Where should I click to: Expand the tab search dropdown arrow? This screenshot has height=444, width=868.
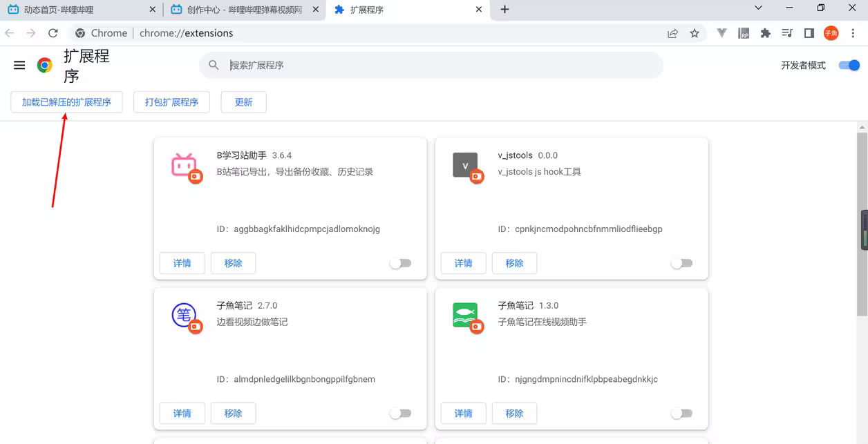pyautogui.click(x=758, y=9)
